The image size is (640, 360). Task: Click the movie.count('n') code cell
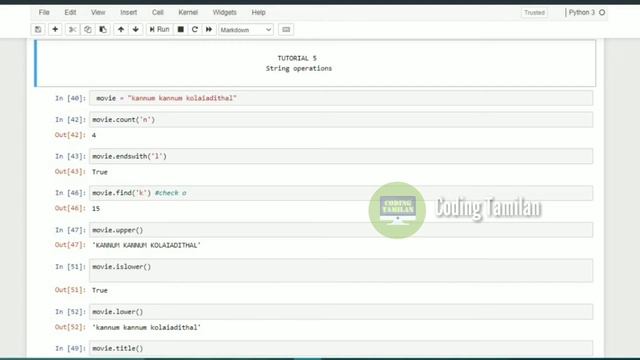click(341, 120)
